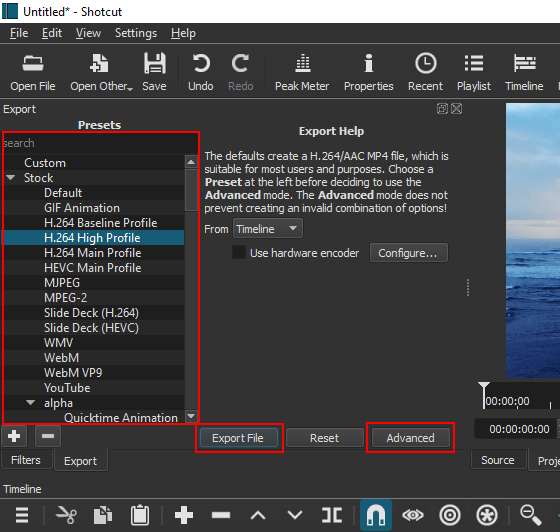Split at playhead on timeline toolbar
The height and width of the screenshot is (532, 560).
(x=332, y=515)
